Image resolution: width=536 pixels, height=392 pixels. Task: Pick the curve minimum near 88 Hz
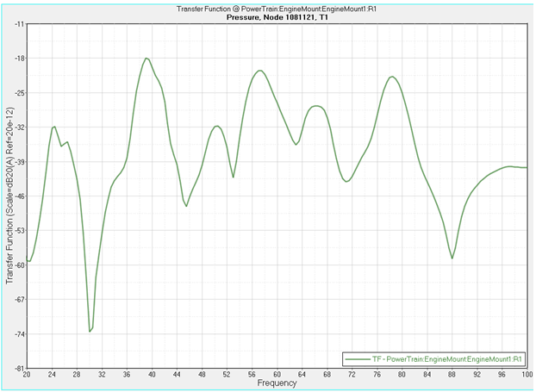[x=452, y=258]
